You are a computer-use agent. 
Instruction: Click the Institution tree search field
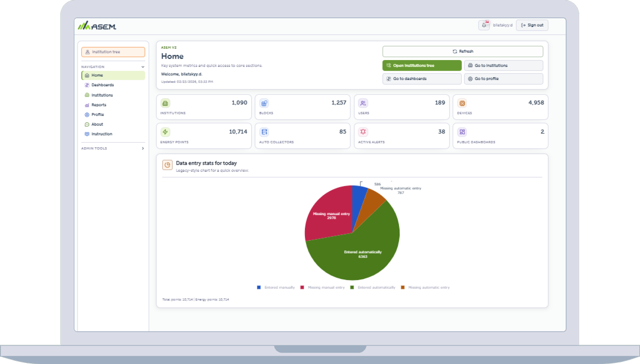coord(113,52)
